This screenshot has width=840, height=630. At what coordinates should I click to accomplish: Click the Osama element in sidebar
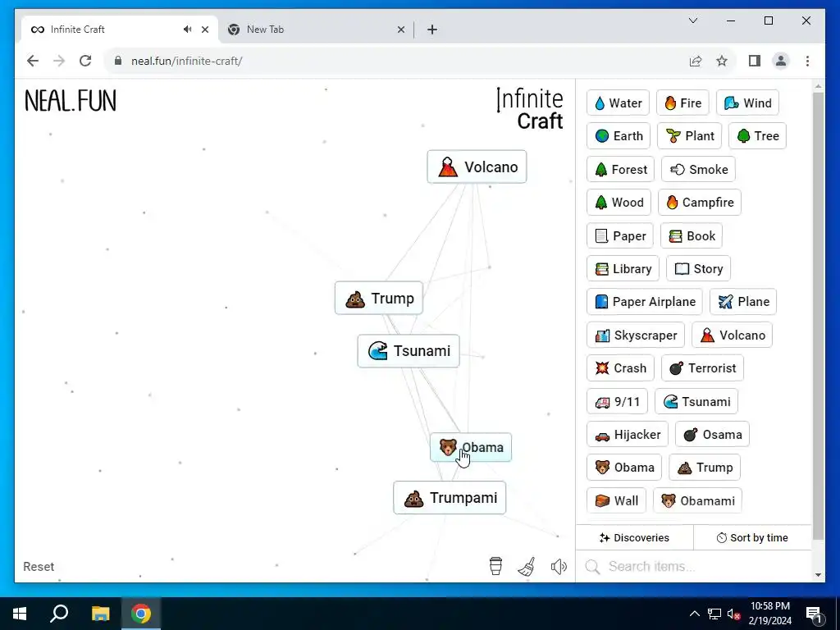point(712,435)
